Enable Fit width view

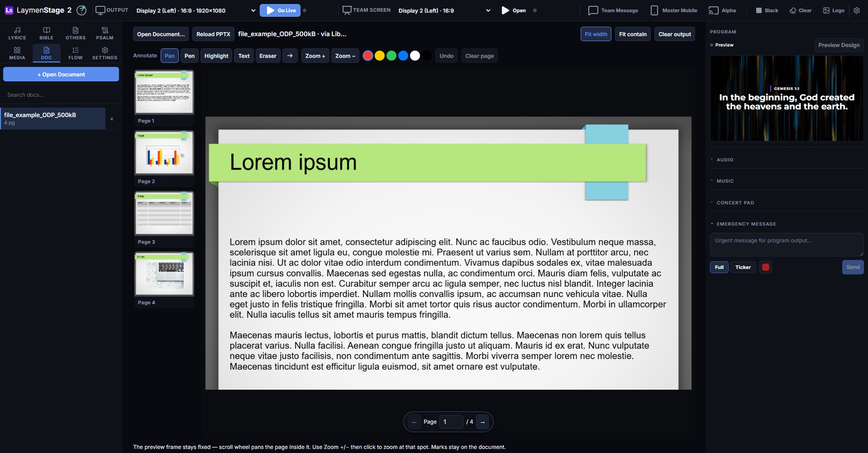(596, 34)
